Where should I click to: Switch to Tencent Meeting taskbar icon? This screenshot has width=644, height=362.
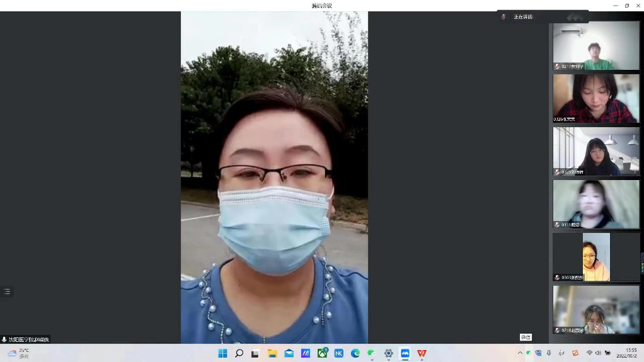(405, 353)
